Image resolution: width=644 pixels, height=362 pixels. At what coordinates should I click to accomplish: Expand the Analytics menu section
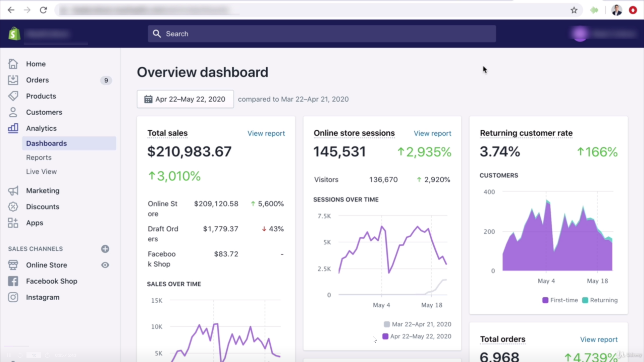41,128
